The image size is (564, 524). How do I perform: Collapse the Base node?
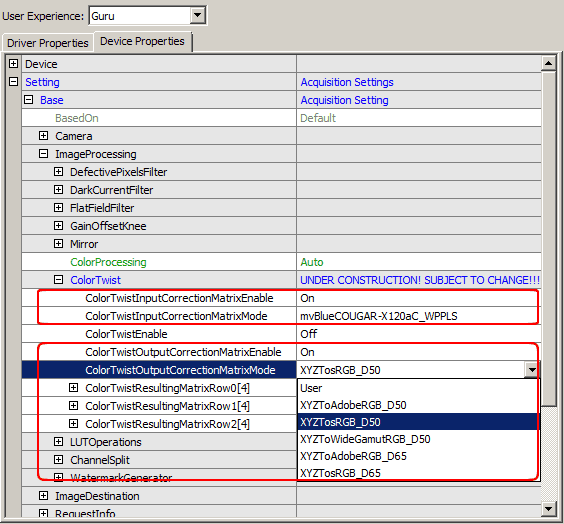coord(28,100)
